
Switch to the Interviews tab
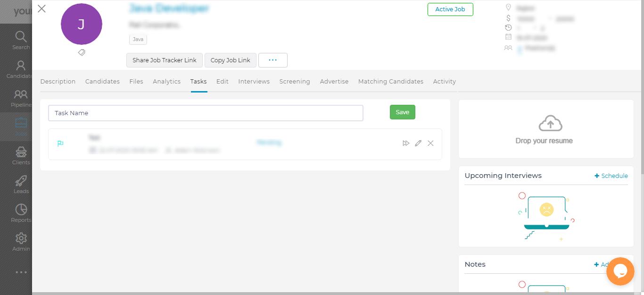(x=254, y=81)
